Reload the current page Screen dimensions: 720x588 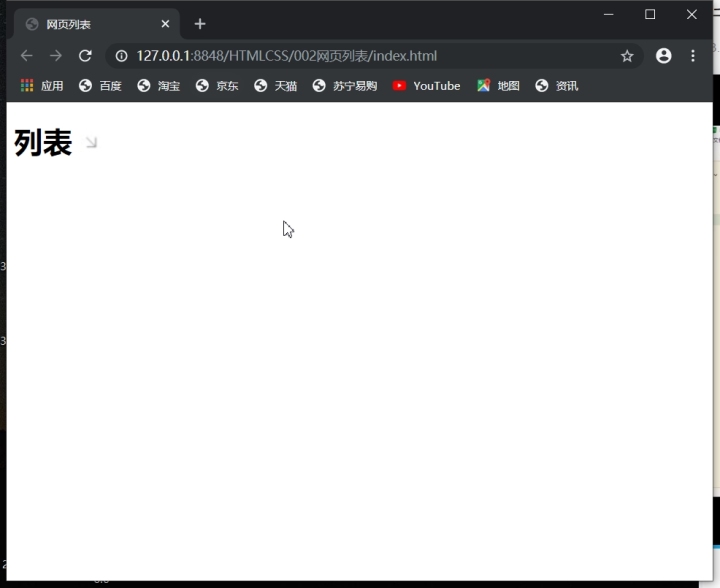click(x=85, y=56)
